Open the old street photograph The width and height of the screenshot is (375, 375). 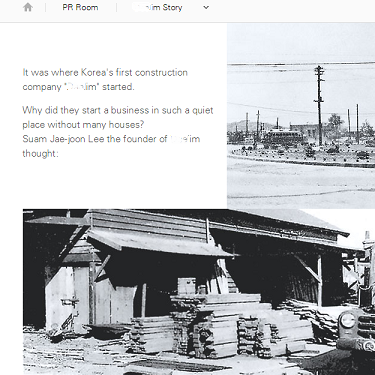301,116
